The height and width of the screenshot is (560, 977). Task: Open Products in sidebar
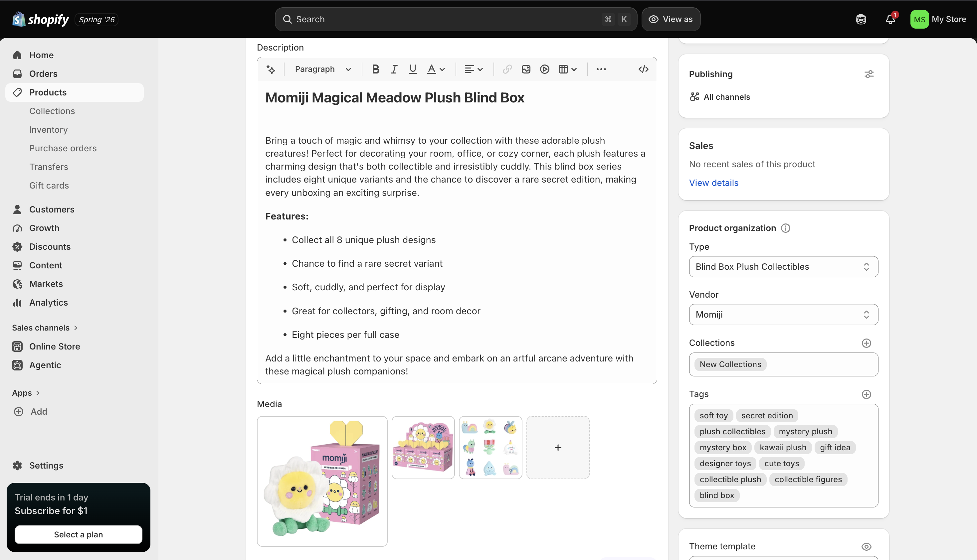[x=75, y=92]
